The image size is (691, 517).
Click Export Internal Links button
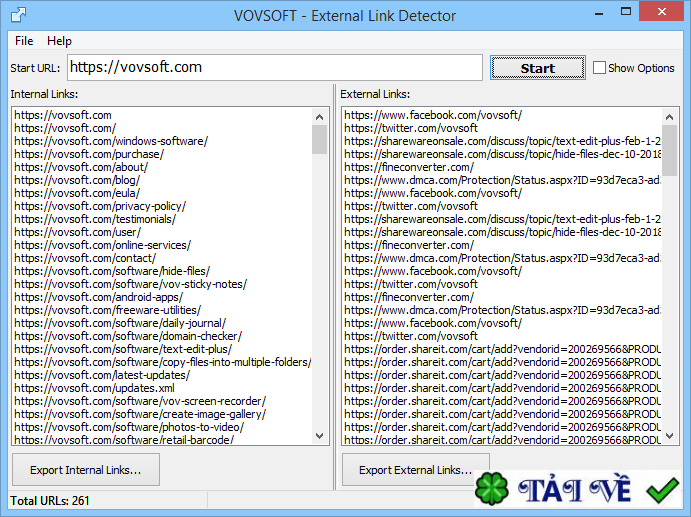[86, 470]
